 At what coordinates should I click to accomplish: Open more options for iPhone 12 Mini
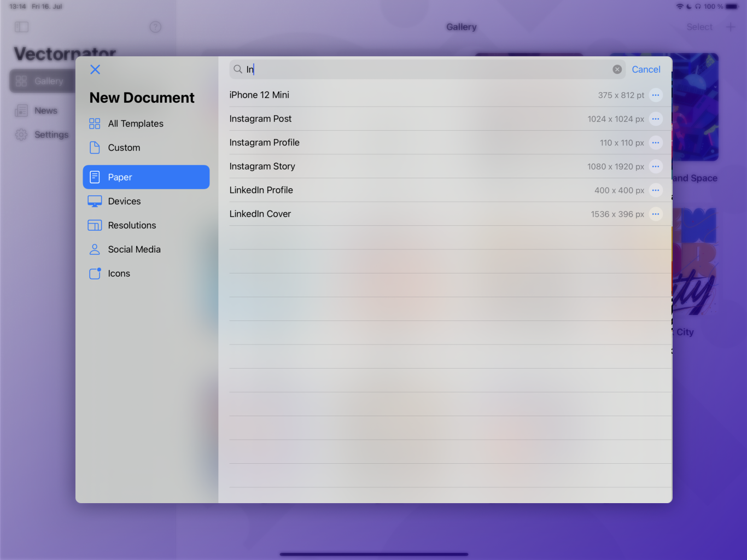655,95
